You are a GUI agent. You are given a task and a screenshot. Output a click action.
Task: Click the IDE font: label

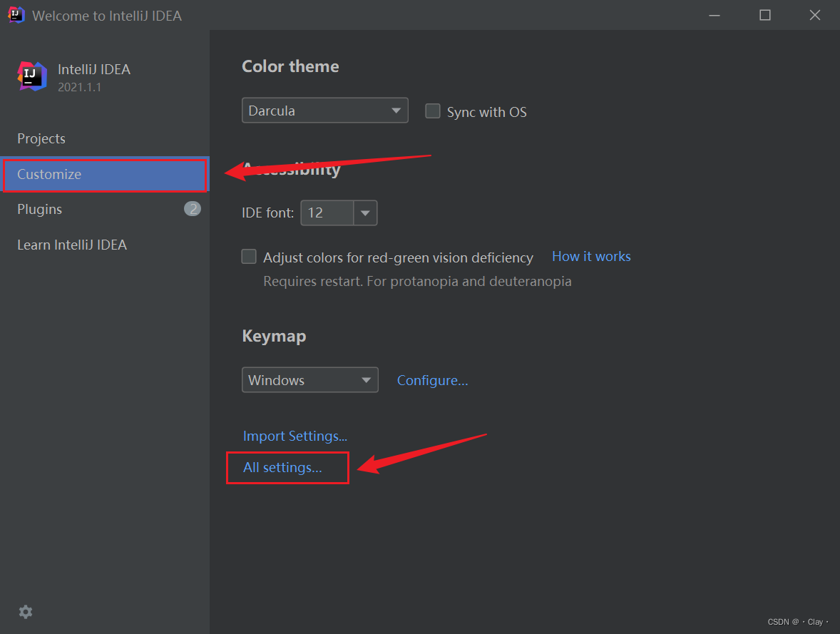268,213
